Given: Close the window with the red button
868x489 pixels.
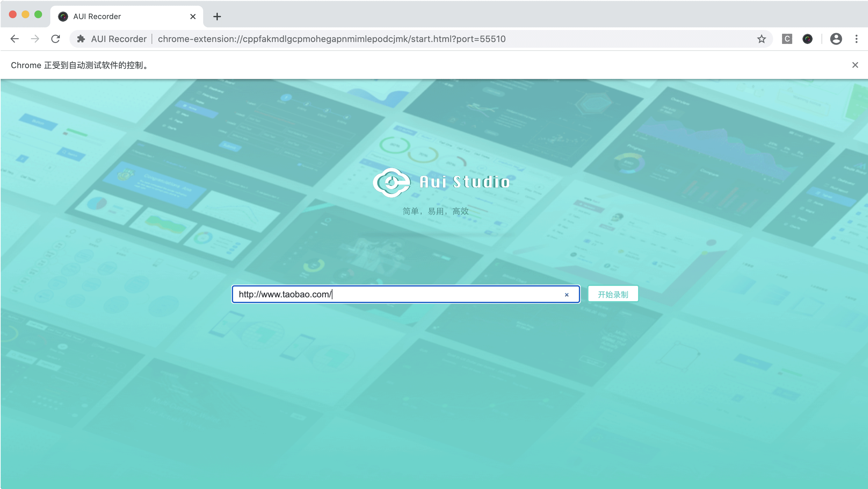Looking at the screenshot, I should (x=13, y=15).
